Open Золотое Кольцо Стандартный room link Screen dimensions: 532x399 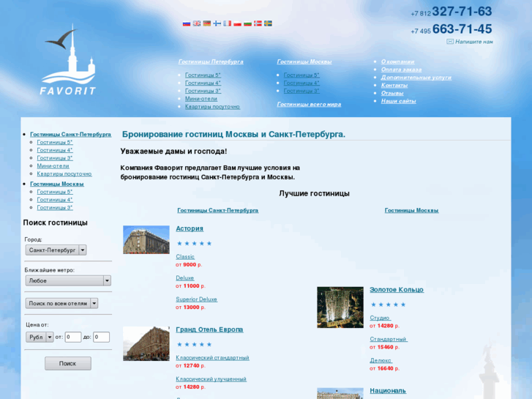click(389, 339)
